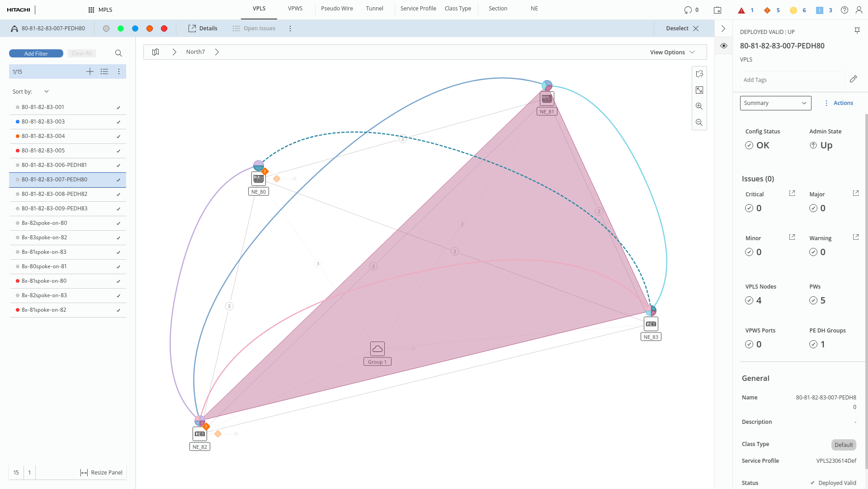Screen dimensions: 868x489
Task: Toggle the eye visibility icon
Action: pyautogui.click(x=724, y=46)
